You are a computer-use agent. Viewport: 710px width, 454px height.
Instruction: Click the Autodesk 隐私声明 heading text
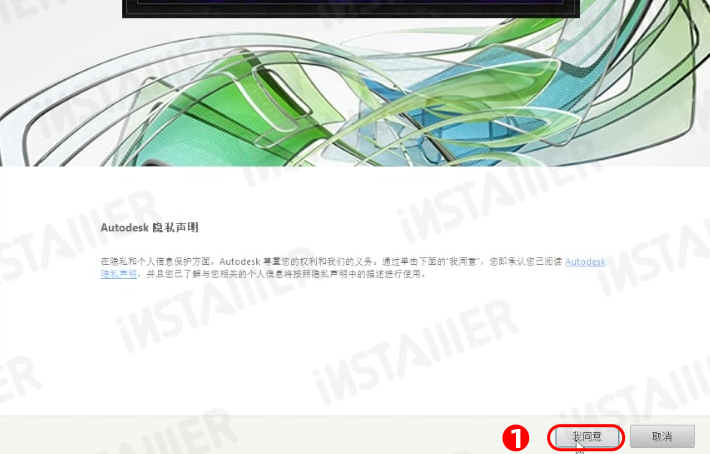pos(149,227)
